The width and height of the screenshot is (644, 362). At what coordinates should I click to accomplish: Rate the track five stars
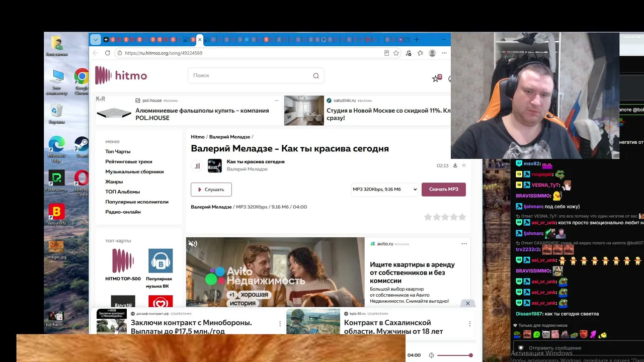462,217
